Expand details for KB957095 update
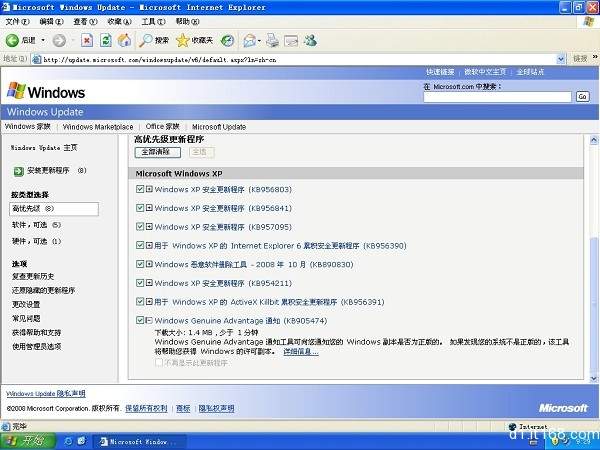Image resolution: width=600 pixels, height=450 pixels. point(149,227)
